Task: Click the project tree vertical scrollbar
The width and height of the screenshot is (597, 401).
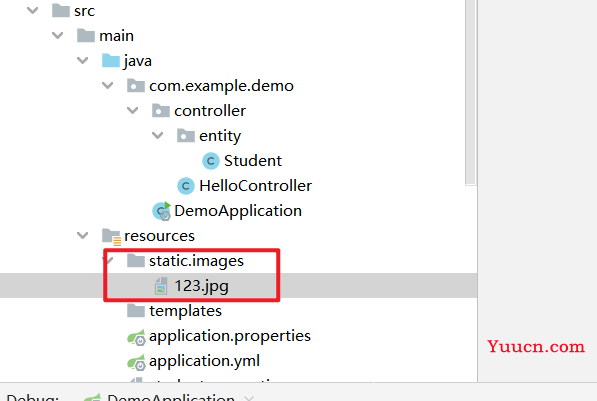Action: point(471,93)
